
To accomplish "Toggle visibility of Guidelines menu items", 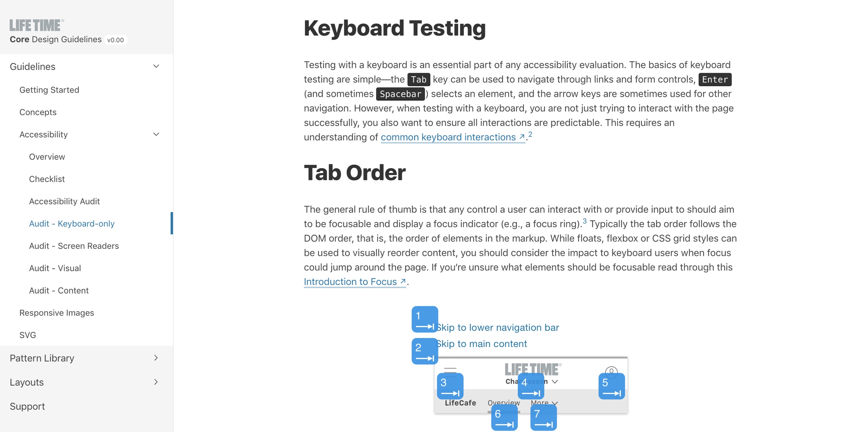I will 157,66.
